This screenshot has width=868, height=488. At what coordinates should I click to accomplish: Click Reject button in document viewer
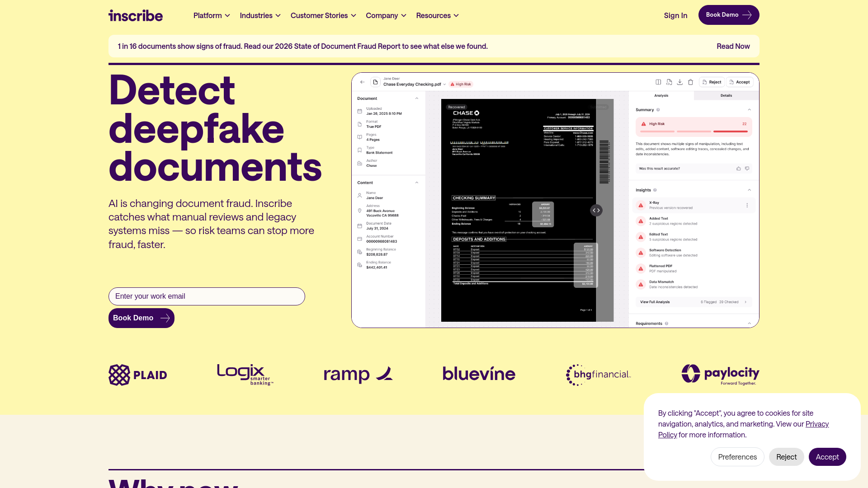[712, 82]
